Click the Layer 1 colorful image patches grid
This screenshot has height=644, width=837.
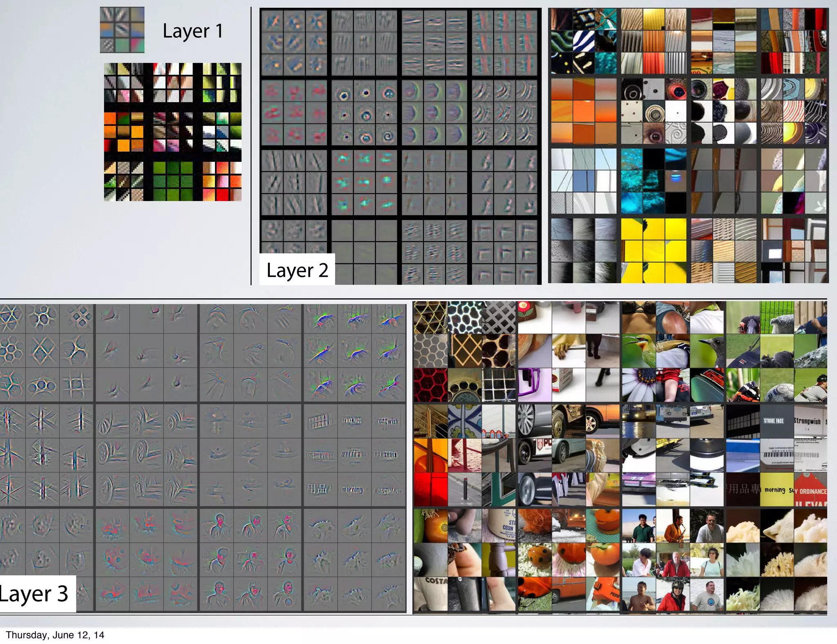click(172, 132)
